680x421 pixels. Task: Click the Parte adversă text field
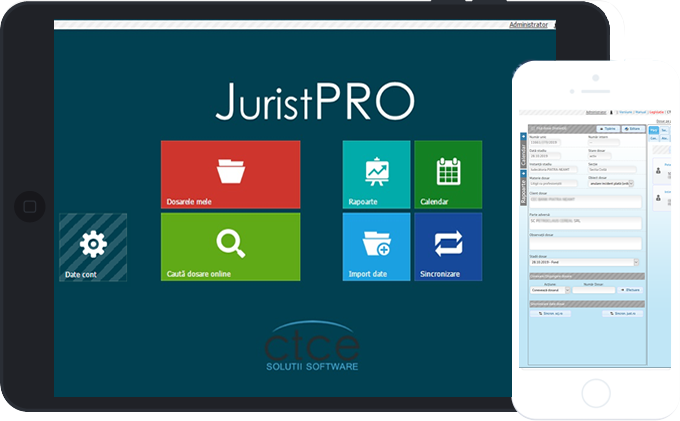point(585,223)
